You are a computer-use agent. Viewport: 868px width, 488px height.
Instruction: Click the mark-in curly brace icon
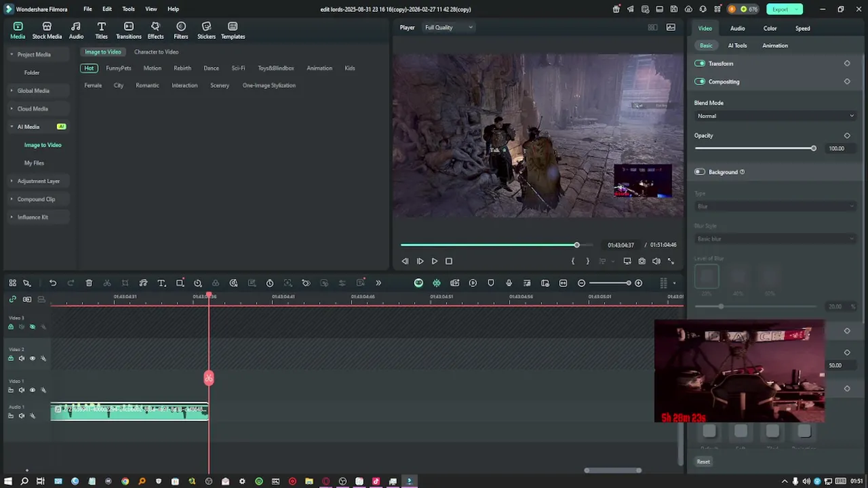point(573,261)
